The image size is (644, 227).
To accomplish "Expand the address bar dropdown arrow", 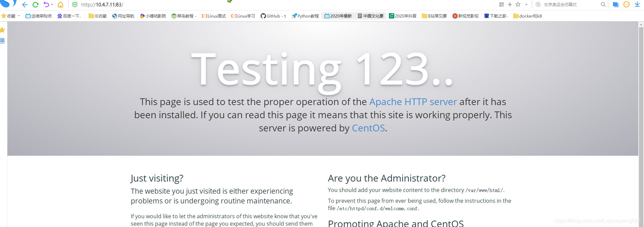I will pyautogui.click(x=526, y=5).
